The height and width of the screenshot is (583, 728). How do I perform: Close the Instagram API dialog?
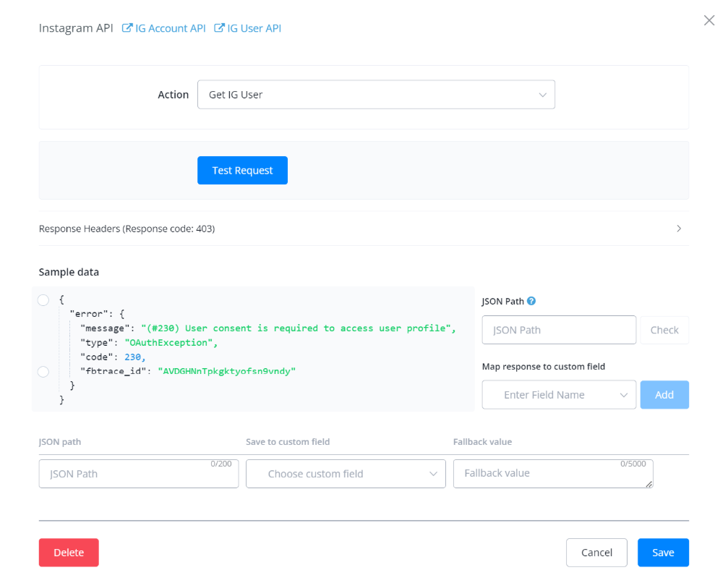tap(709, 20)
